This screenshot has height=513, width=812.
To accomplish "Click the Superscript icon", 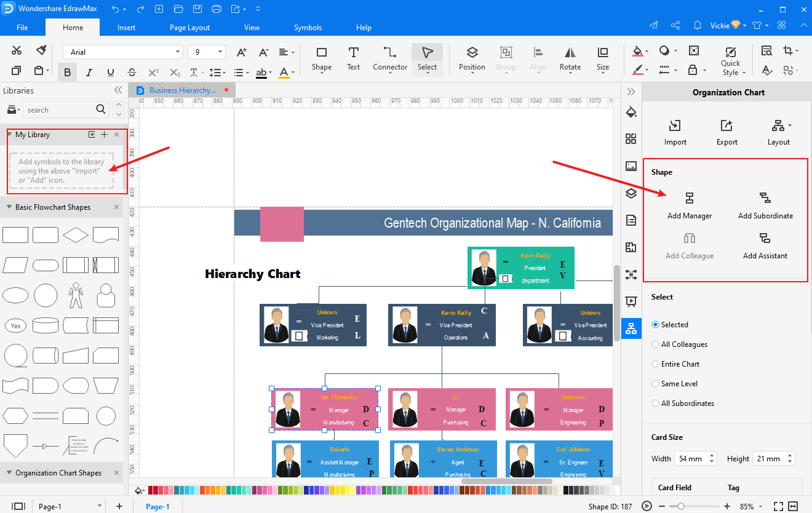I will [x=154, y=73].
